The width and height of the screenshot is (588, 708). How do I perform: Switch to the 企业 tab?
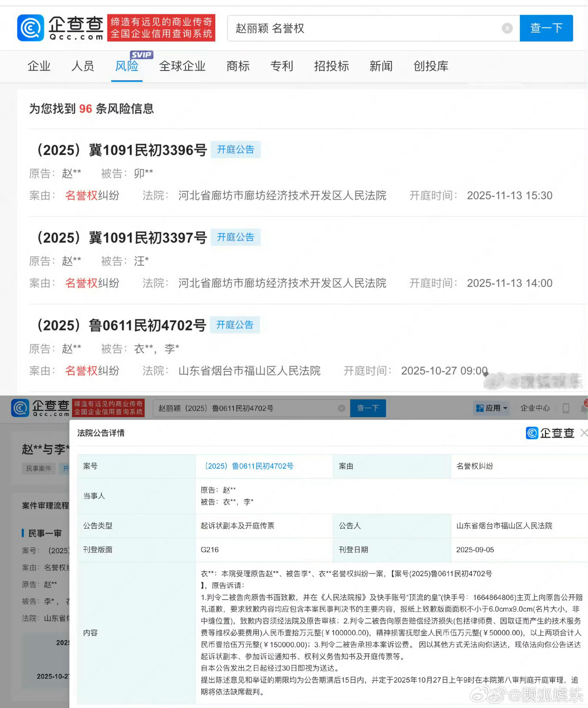click(39, 66)
